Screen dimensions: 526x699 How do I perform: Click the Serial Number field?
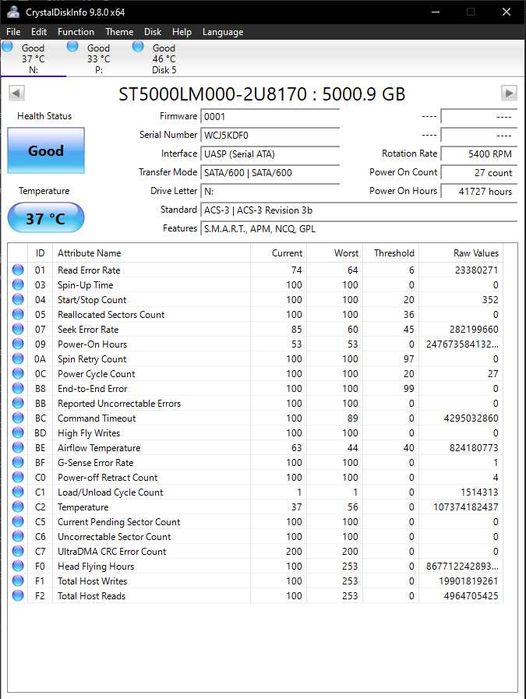point(270,135)
